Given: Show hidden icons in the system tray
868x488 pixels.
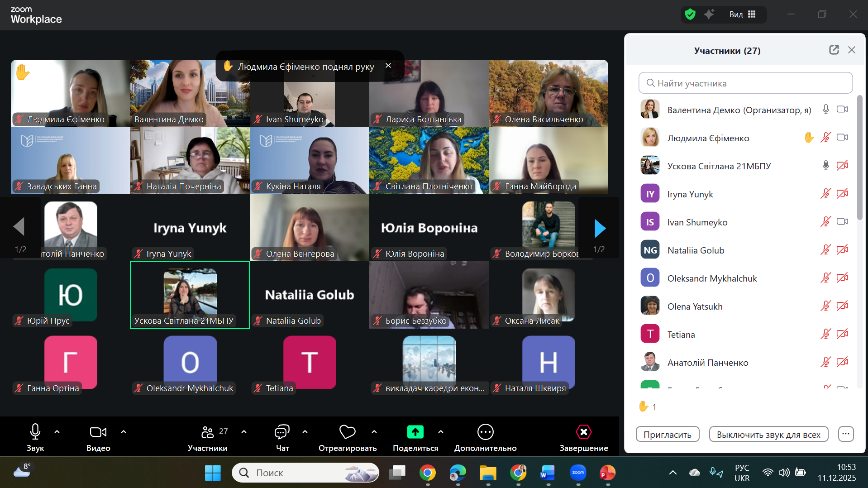Looking at the screenshot, I should (673, 473).
